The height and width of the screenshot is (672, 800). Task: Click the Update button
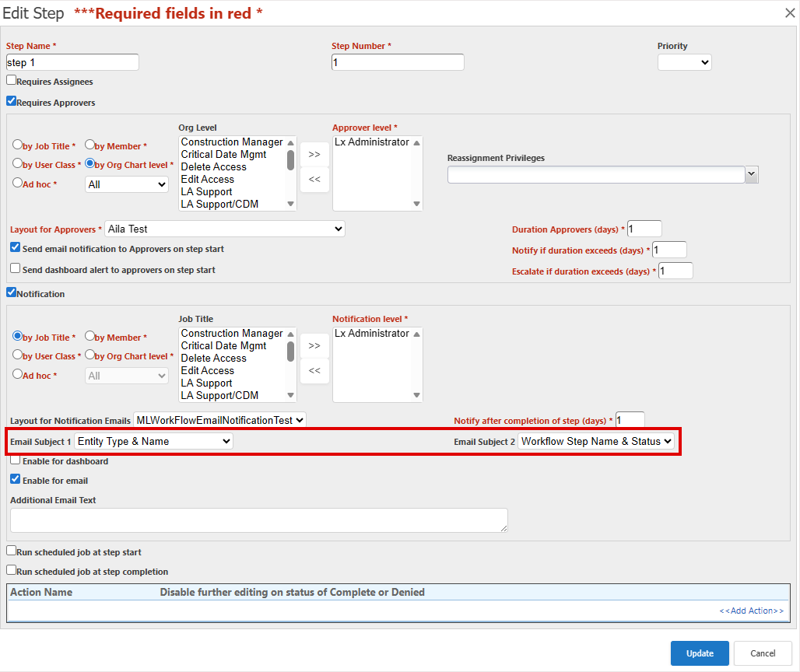point(699,653)
